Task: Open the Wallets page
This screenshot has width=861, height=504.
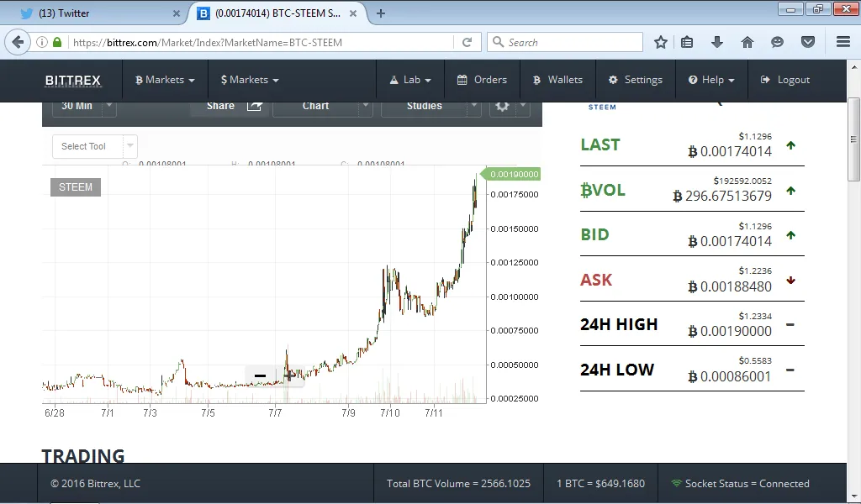Action: coord(557,80)
